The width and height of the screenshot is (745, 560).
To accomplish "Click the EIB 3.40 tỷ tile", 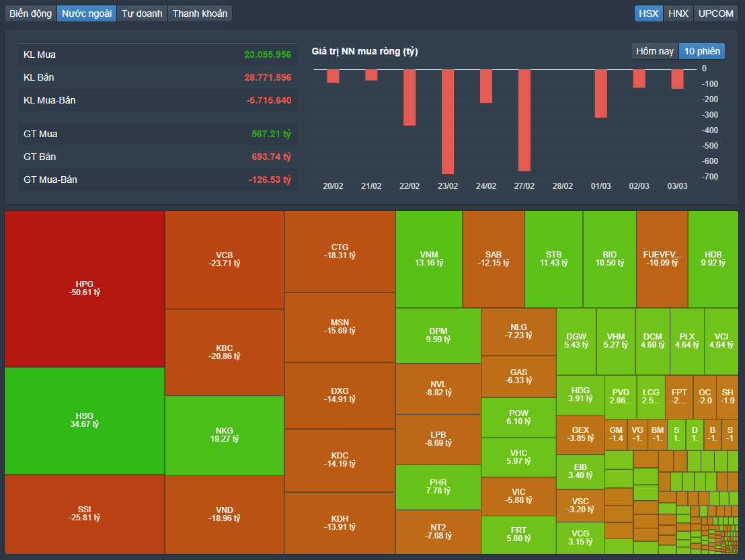I will [x=580, y=472].
